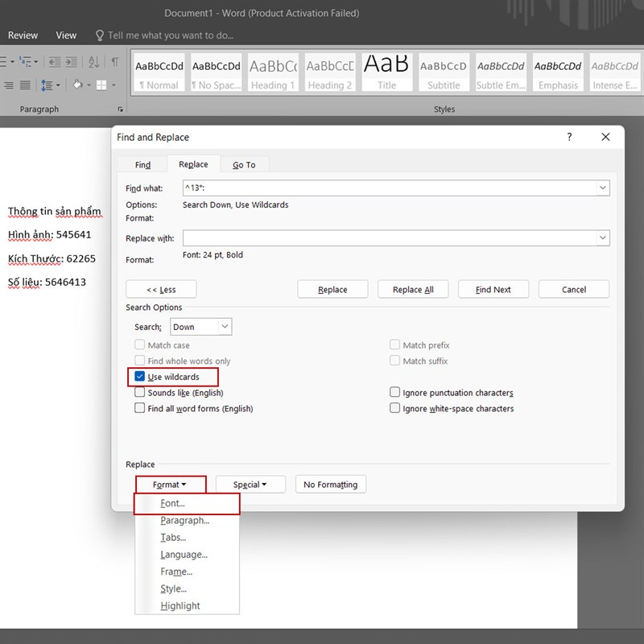
Task: Click the Increase Indent icon
Action: tap(72, 62)
